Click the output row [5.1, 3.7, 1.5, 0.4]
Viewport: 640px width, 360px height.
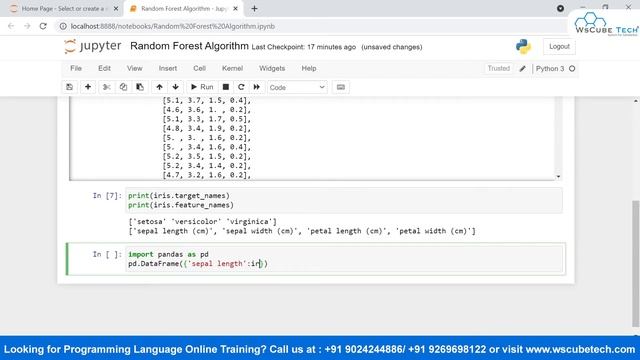pyautogui.click(x=207, y=100)
